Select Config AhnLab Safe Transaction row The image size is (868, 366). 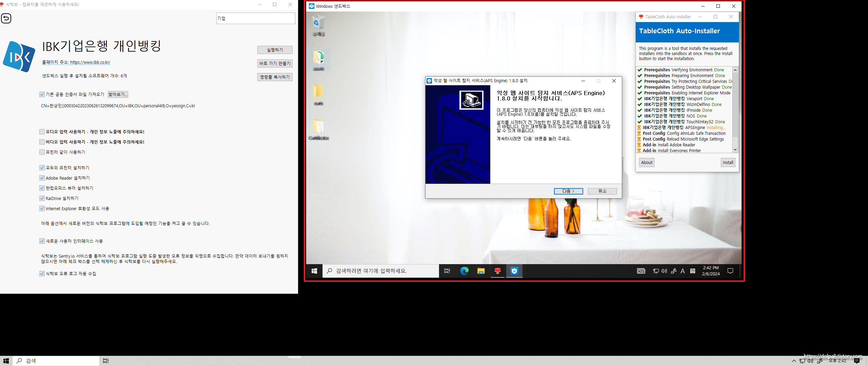pos(684,133)
